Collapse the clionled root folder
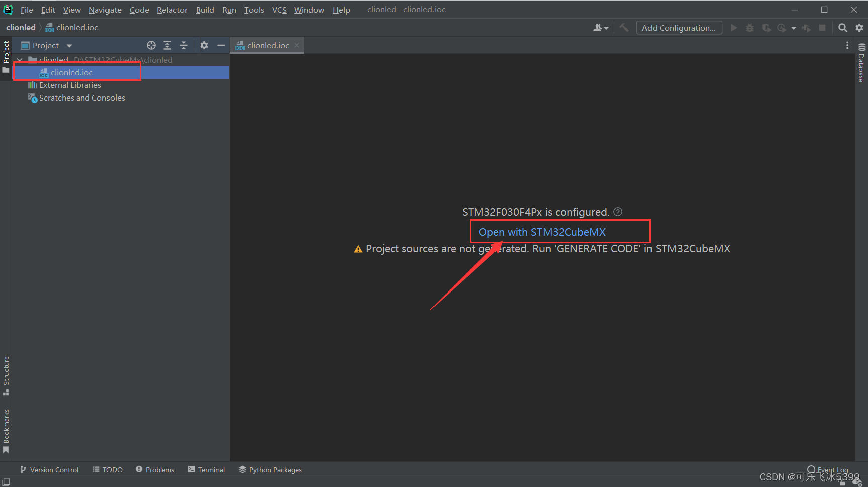 pos(20,60)
